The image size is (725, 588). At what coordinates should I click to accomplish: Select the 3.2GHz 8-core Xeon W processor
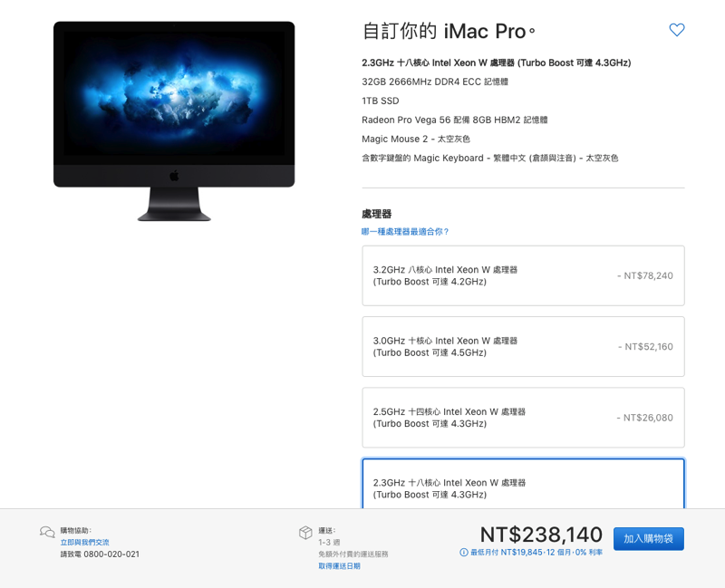(523, 275)
